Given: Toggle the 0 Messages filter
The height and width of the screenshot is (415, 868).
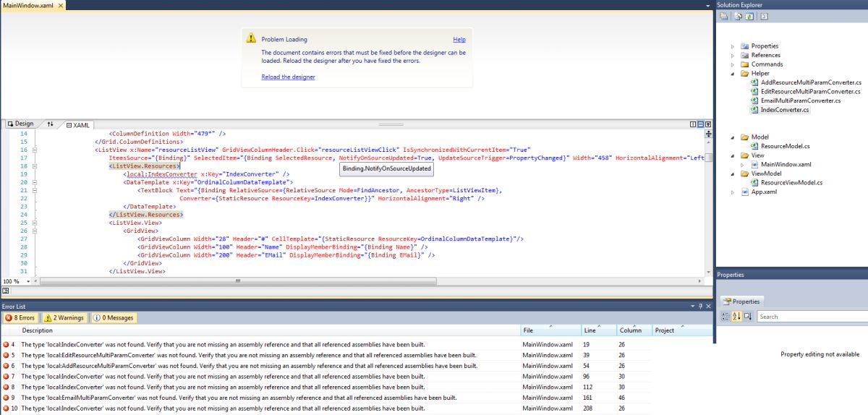Looking at the screenshot, I should coord(112,317).
